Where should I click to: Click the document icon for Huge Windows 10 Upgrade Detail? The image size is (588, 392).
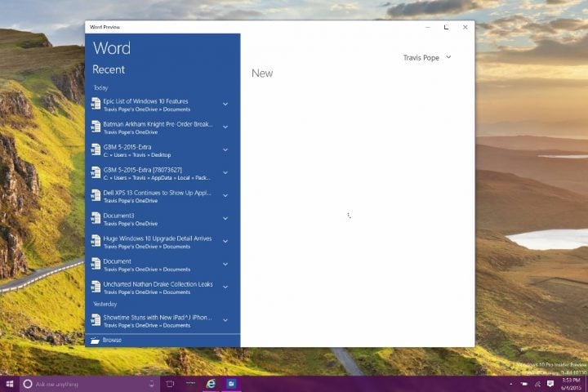click(96, 241)
